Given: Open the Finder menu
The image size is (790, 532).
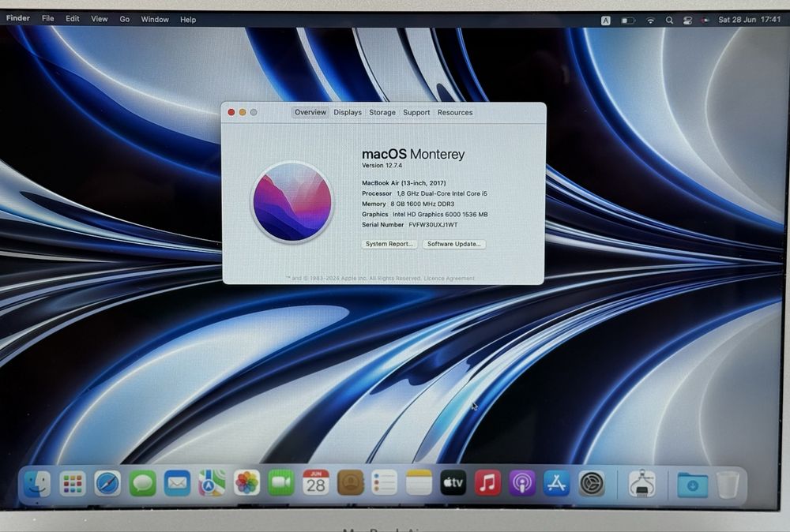Looking at the screenshot, I should (18, 18).
